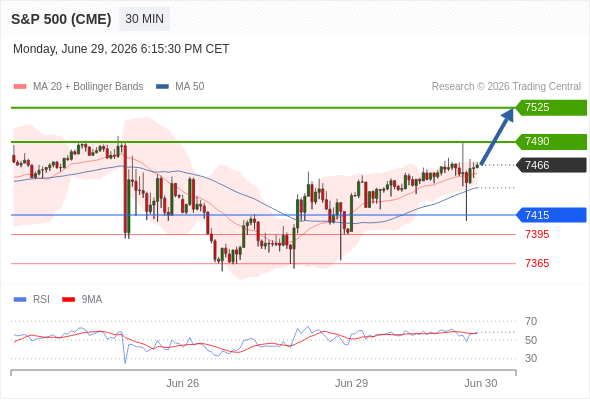Image resolution: width=590 pixels, height=400 pixels.
Task: Click the red 9MA legend swatch
Action: click(x=68, y=300)
